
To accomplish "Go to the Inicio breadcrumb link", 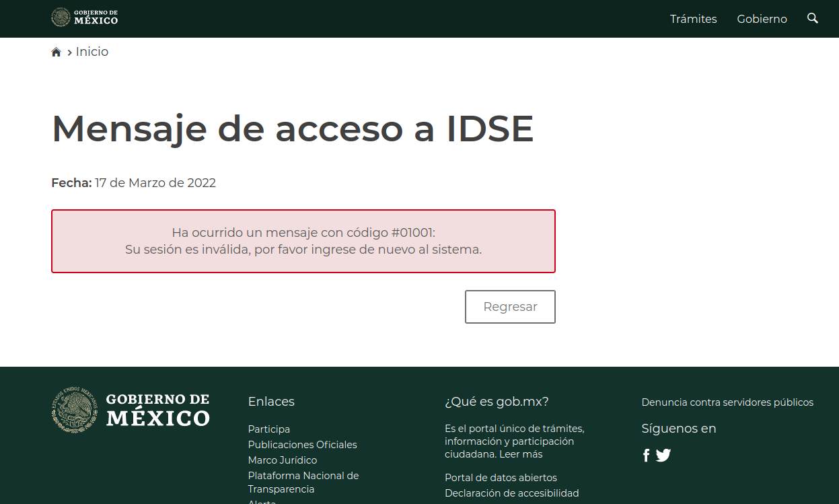I will tap(92, 52).
